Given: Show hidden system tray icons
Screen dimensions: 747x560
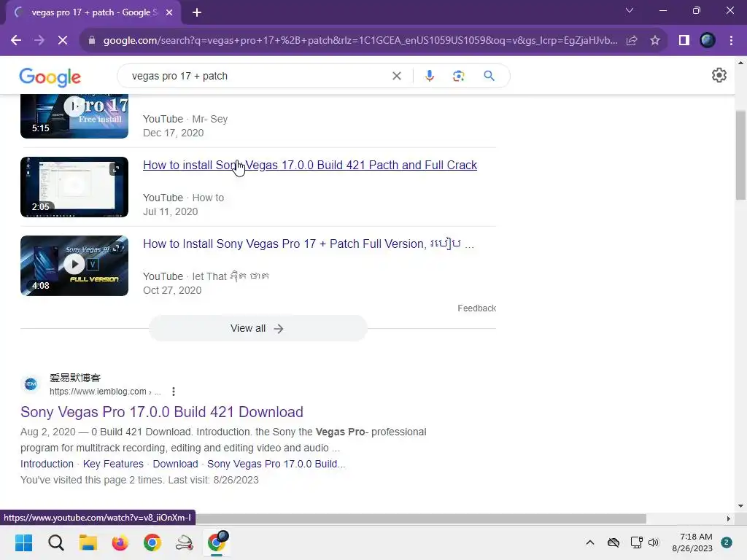Looking at the screenshot, I should coord(589,542).
